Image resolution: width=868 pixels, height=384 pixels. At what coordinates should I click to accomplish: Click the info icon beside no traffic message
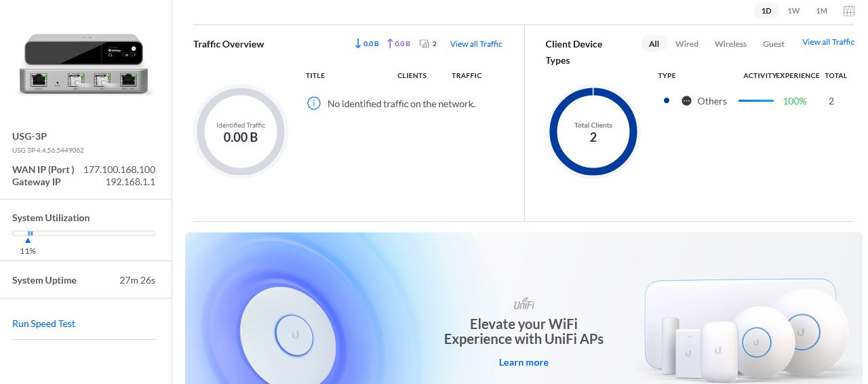pyautogui.click(x=313, y=104)
